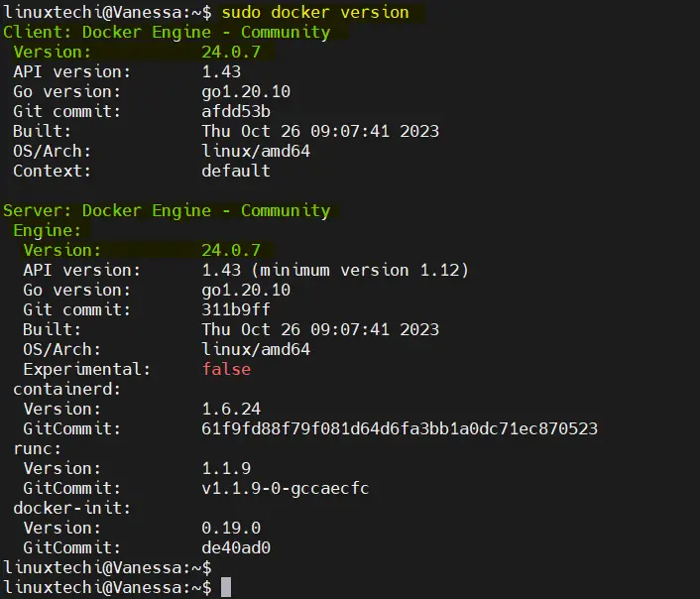700x599 pixels.
Task: Click docker-init GitCommit de40ad0
Action: click(x=236, y=547)
